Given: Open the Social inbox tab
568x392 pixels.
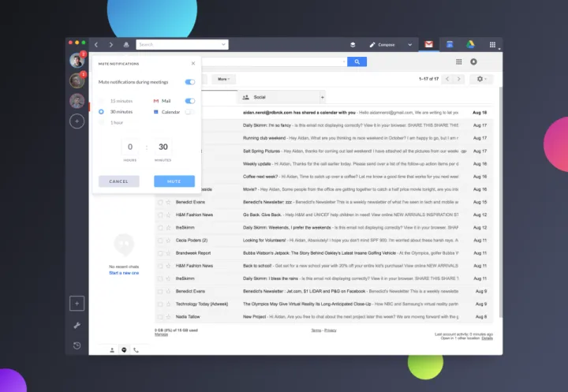Looking at the screenshot, I should coord(278,97).
